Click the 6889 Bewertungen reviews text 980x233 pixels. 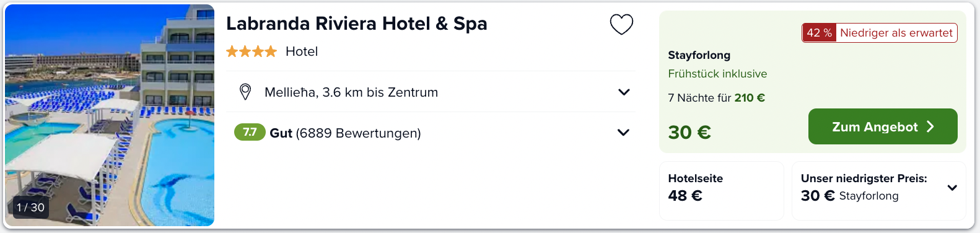pos(359,133)
